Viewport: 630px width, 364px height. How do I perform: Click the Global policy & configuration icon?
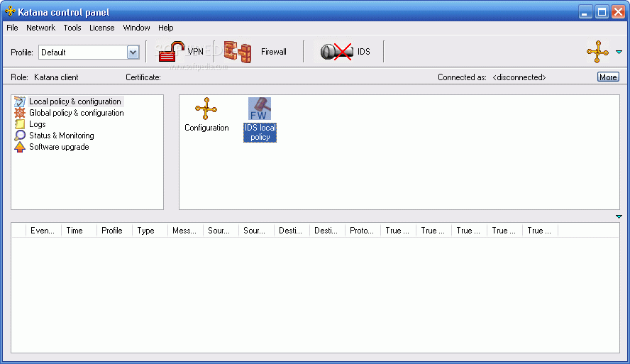click(x=20, y=113)
